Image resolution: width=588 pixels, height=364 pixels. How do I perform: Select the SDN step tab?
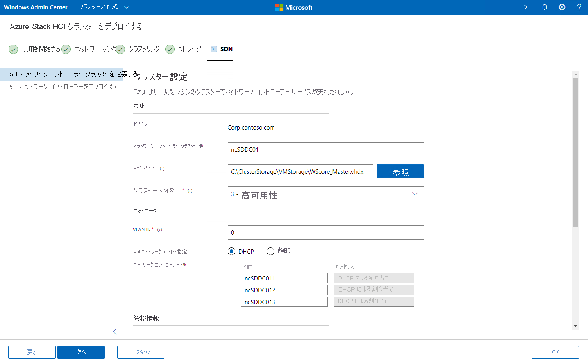point(221,49)
